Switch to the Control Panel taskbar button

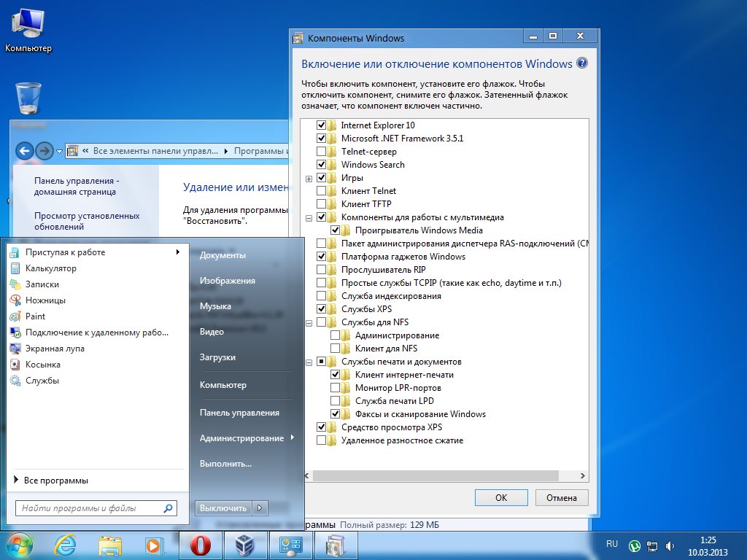coord(290,545)
